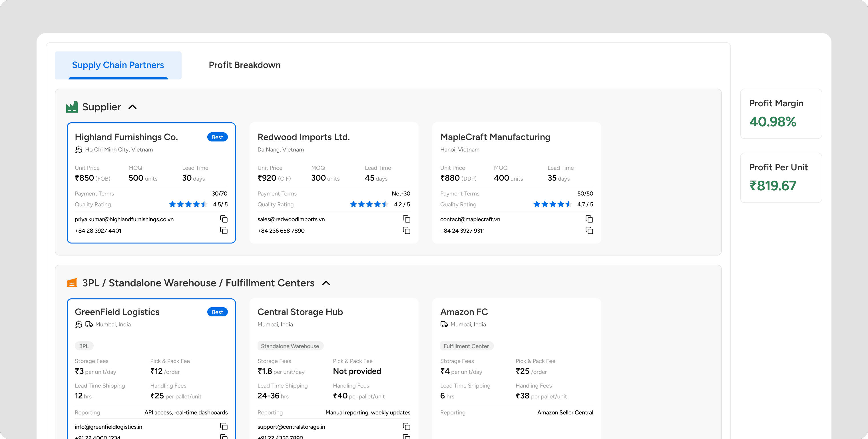Click the orange warehouse section icon
The image size is (868, 439).
click(72, 283)
